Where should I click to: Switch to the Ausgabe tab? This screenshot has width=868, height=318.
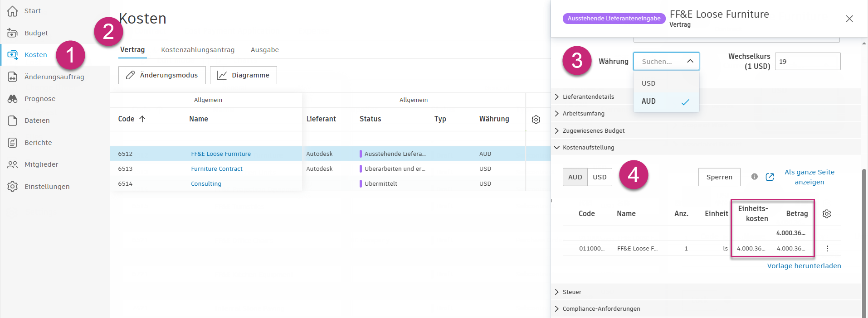(x=265, y=50)
